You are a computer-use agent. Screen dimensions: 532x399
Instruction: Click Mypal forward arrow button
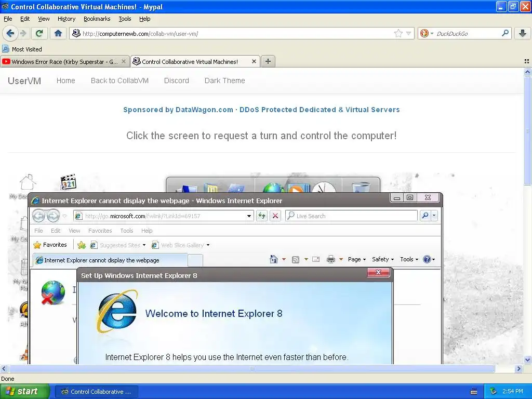(x=23, y=33)
